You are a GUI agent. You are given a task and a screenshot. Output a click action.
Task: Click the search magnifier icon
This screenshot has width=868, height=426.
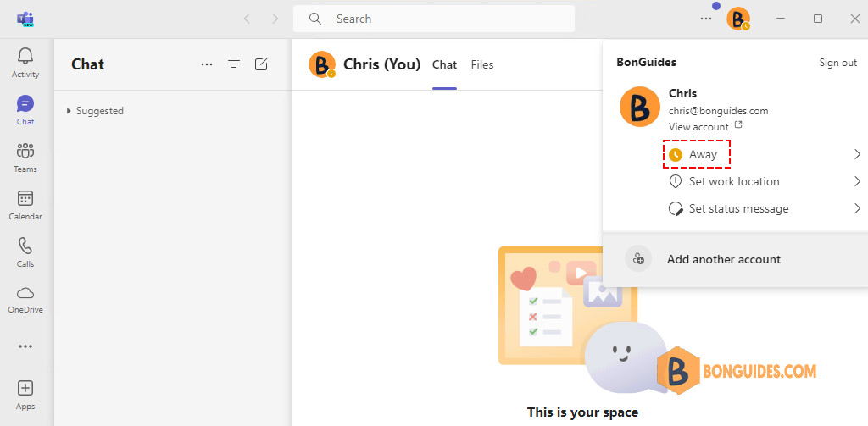(x=315, y=19)
